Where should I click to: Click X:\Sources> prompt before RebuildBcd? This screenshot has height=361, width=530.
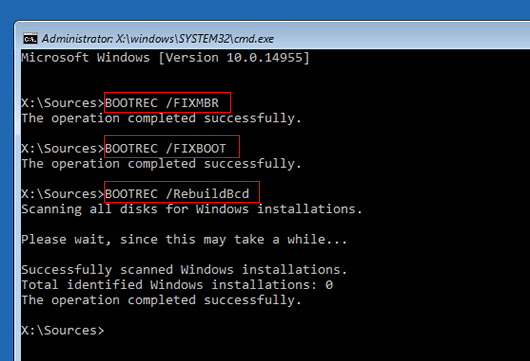[x=63, y=194]
